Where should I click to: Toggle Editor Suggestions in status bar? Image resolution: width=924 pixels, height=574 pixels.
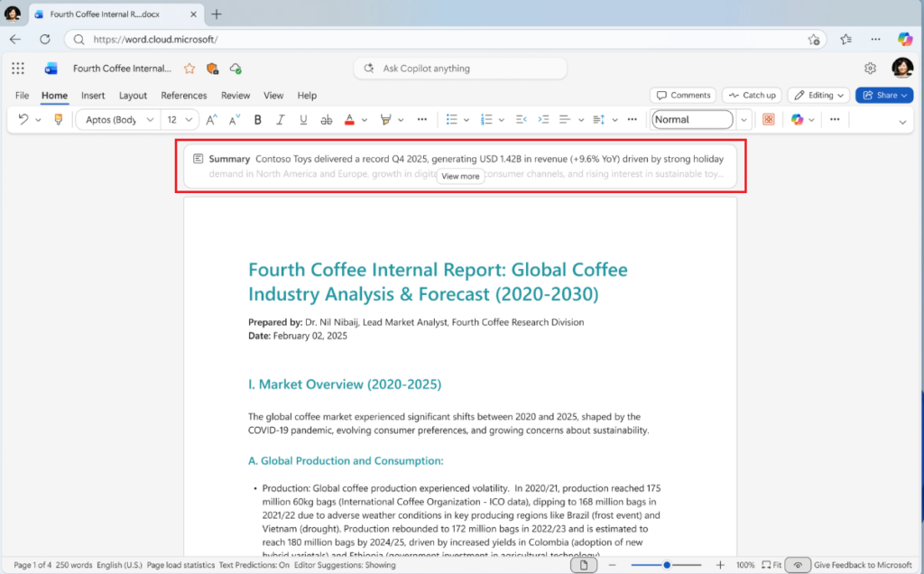tap(345, 565)
